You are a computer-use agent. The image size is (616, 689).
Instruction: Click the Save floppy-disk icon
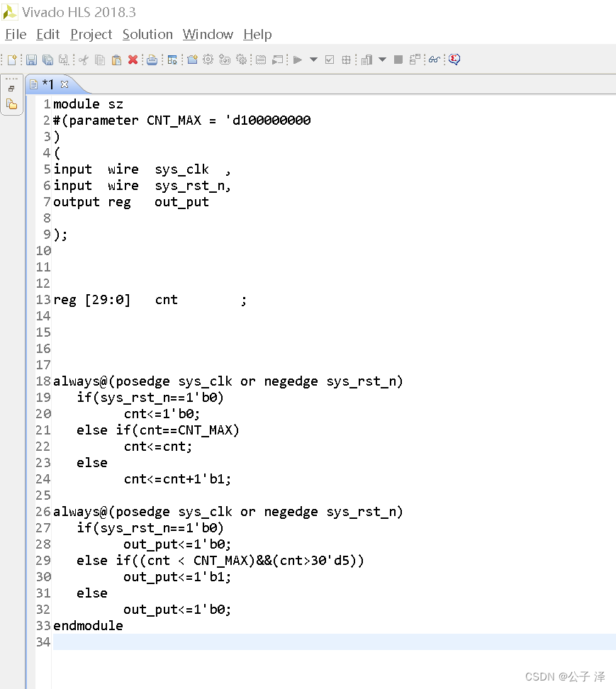[31, 60]
